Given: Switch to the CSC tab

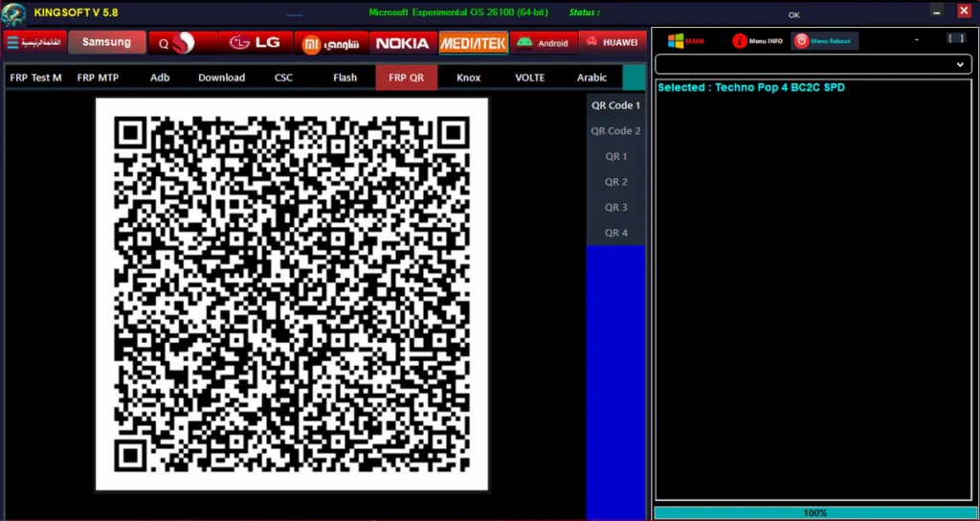Looking at the screenshot, I should tap(283, 78).
